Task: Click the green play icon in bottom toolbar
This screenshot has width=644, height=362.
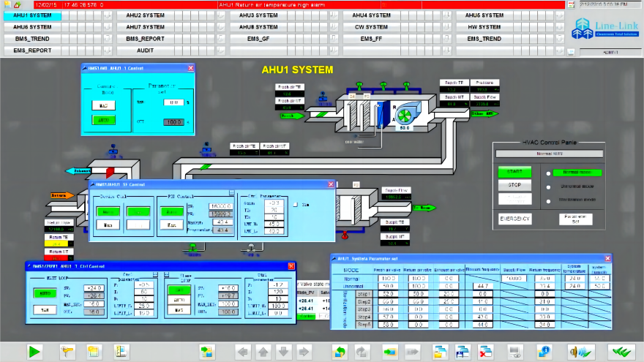Action: pyautogui.click(x=34, y=352)
